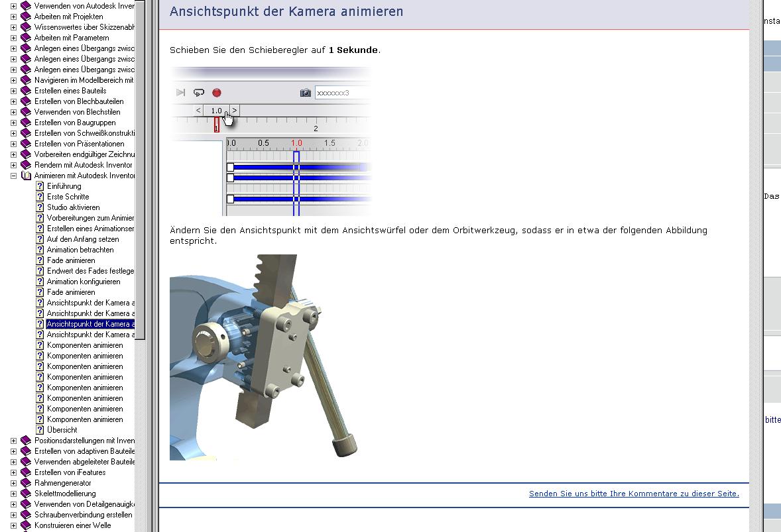Click the topic icon for Vorbereitungen zum Animieren
This screenshot has width=781, height=532.
(x=40, y=218)
